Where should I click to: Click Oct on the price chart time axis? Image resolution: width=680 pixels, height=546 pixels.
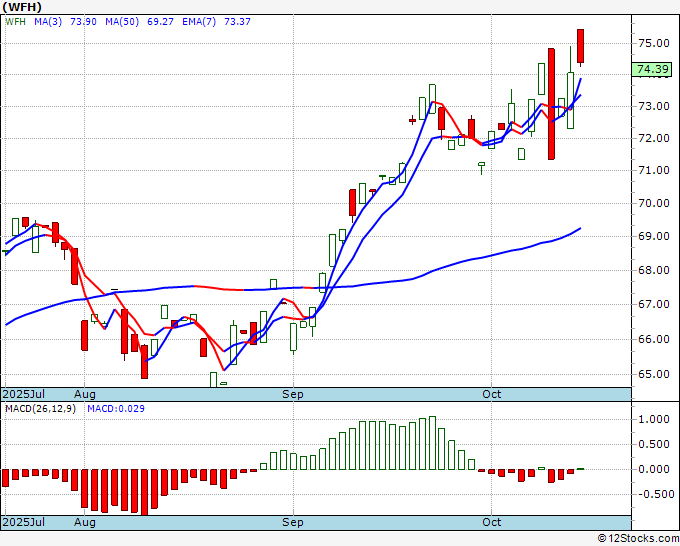pyautogui.click(x=491, y=394)
